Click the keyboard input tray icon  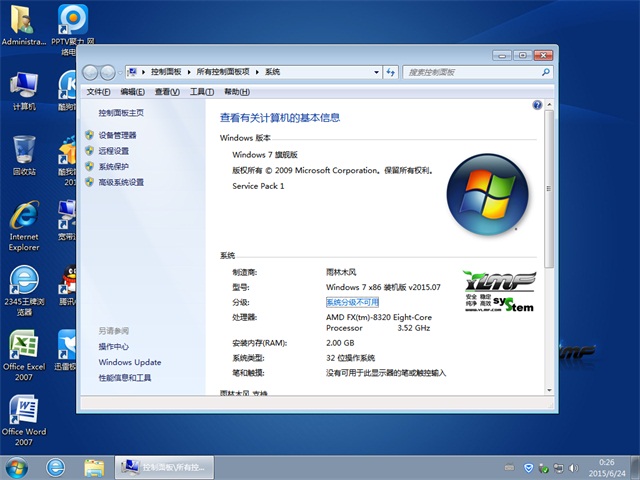(x=509, y=467)
